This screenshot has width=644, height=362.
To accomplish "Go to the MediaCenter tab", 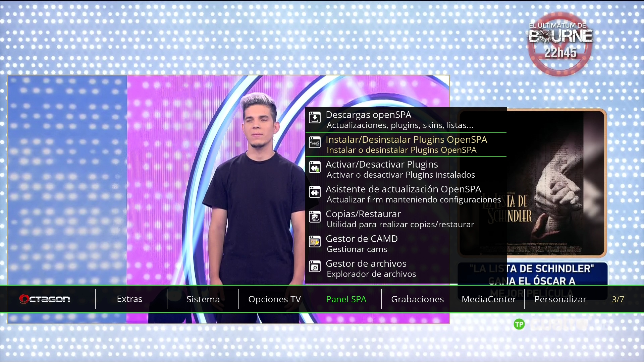I will point(489,299).
